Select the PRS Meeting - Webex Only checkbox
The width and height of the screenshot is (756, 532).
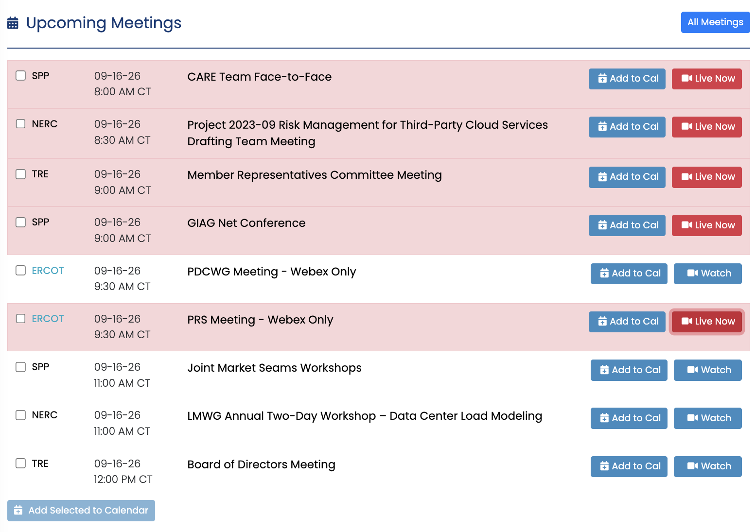[20, 318]
